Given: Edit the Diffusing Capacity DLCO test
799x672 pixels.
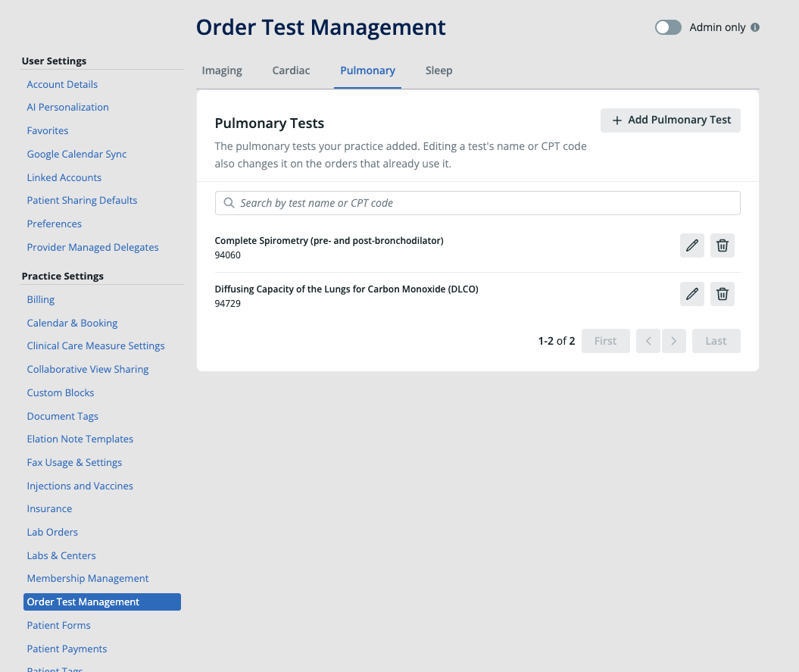Looking at the screenshot, I should pyautogui.click(x=691, y=294).
